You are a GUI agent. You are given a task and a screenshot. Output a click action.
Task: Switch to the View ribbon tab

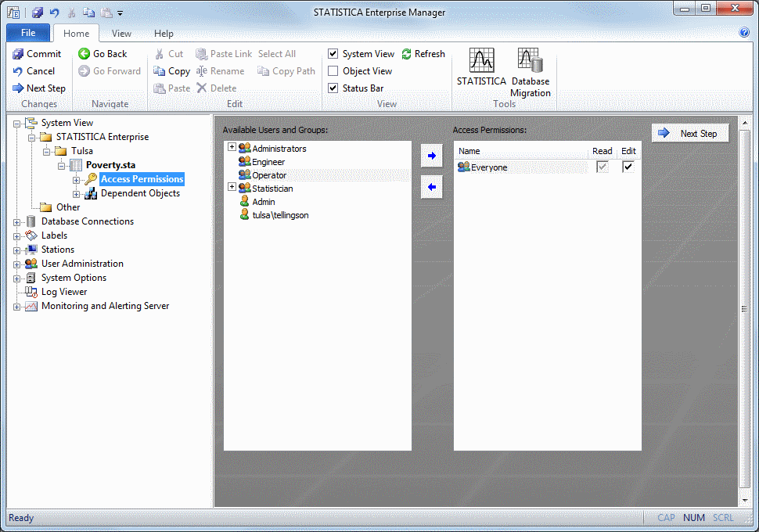(x=121, y=34)
